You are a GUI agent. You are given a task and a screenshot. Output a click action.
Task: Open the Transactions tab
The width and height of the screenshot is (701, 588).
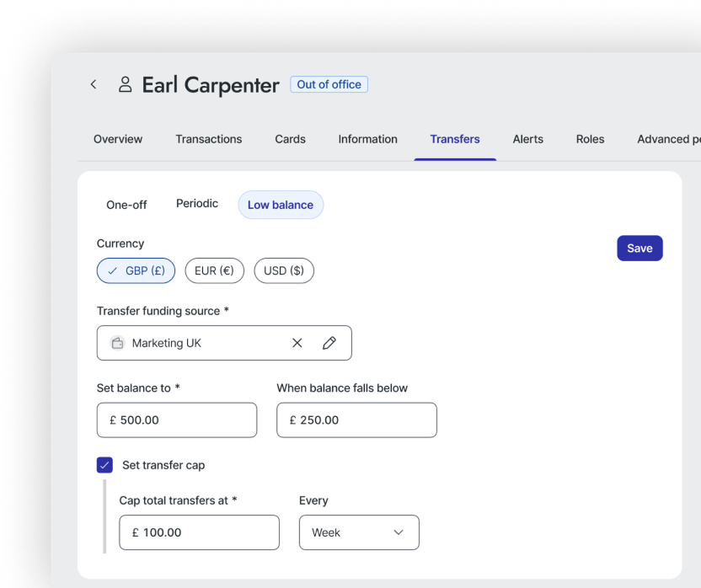pyautogui.click(x=209, y=139)
